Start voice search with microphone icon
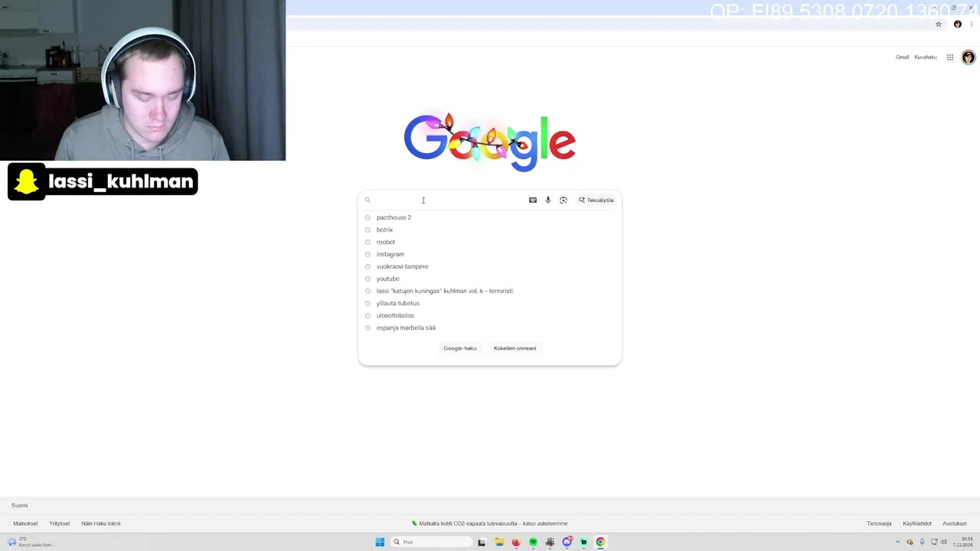The height and width of the screenshot is (551, 980). (547, 201)
